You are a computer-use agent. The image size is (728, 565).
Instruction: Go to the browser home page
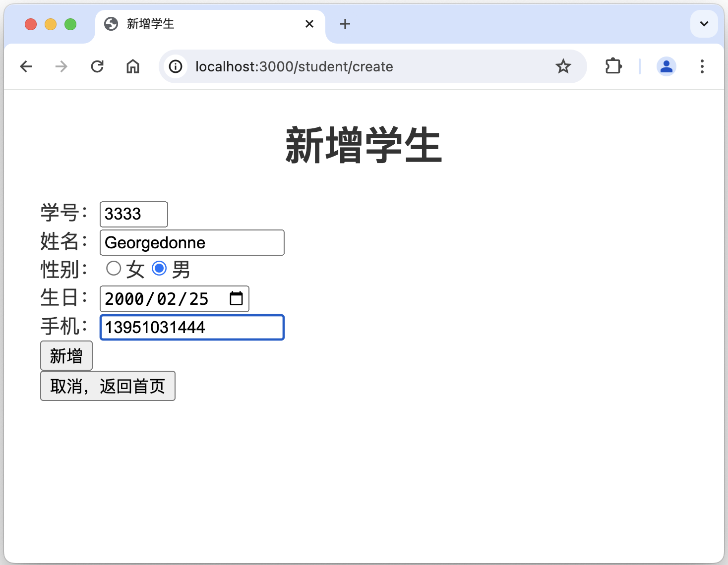pyautogui.click(x=133, y=66)
